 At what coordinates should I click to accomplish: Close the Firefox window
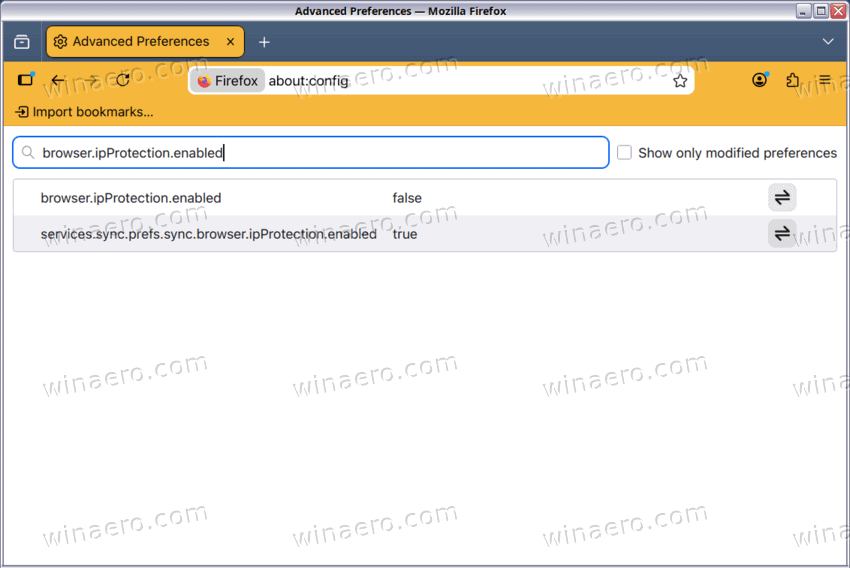(x=839, y=11)
